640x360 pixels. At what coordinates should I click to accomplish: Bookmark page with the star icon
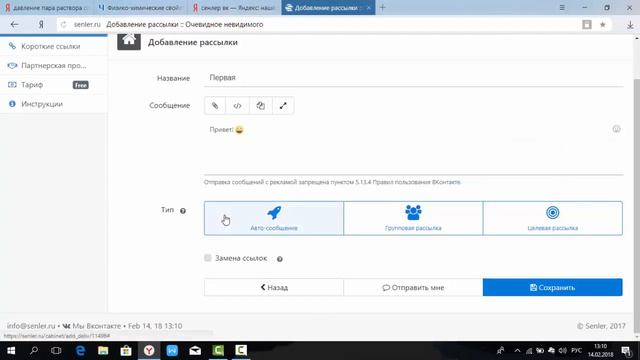[602, 24]
